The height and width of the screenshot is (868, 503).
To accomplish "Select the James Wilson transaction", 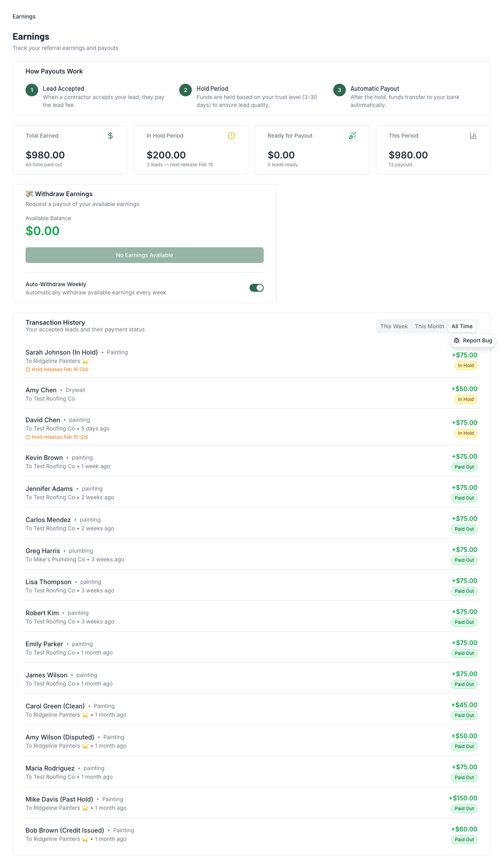I will click(251, 679).
